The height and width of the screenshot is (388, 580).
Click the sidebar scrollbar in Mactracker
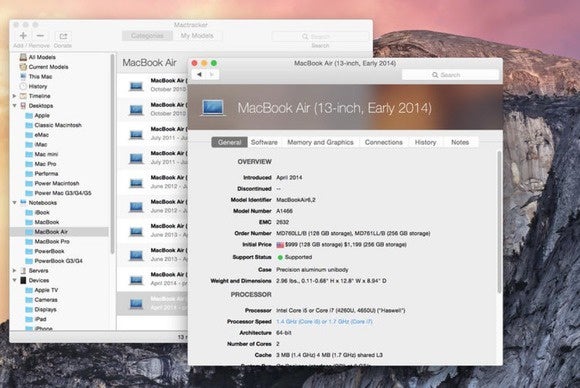point(112,154)
